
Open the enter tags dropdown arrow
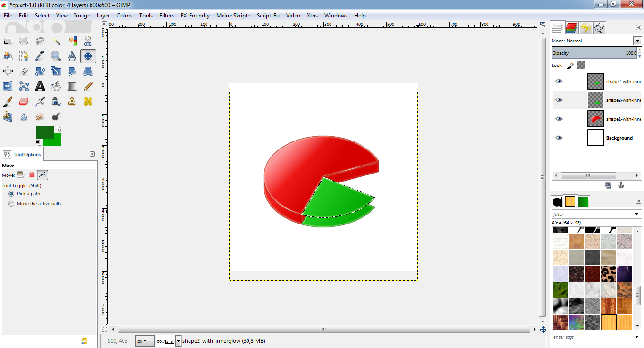pos(637,337)
